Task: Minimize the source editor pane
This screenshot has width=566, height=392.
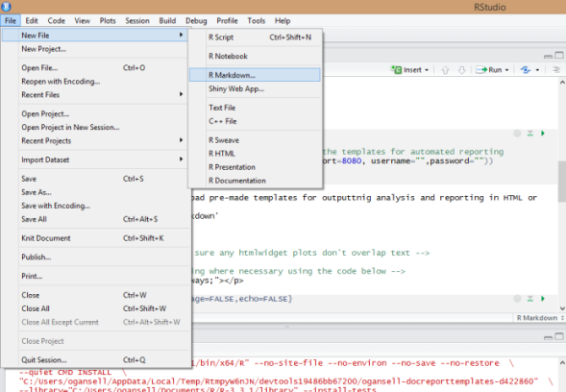Action: (x=548, y=56)
